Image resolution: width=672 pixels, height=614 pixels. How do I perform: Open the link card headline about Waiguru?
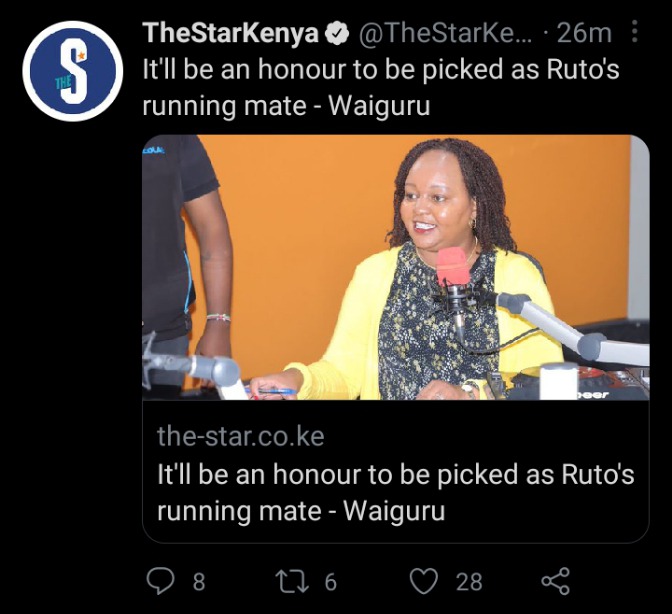(395, 493)
